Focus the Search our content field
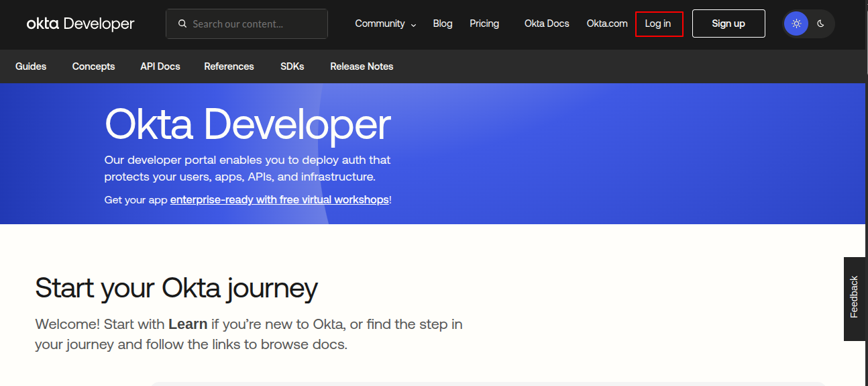The image size is (868, 386). [247, 23]
